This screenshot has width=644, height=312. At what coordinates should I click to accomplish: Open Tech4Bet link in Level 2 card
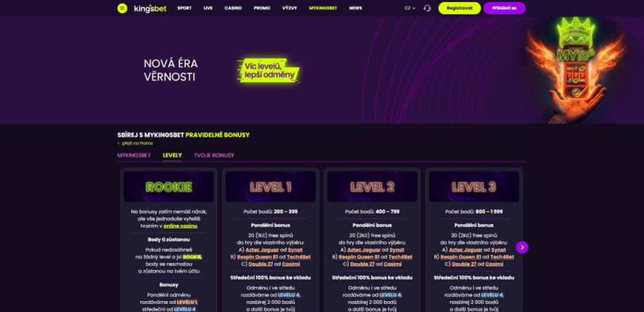tap(401, 257)
